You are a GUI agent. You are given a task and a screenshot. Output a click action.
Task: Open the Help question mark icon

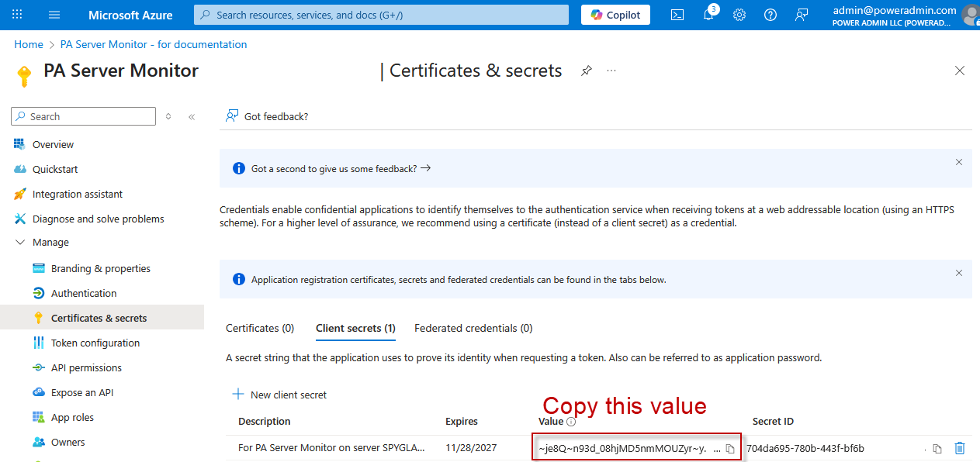(770, 15)
